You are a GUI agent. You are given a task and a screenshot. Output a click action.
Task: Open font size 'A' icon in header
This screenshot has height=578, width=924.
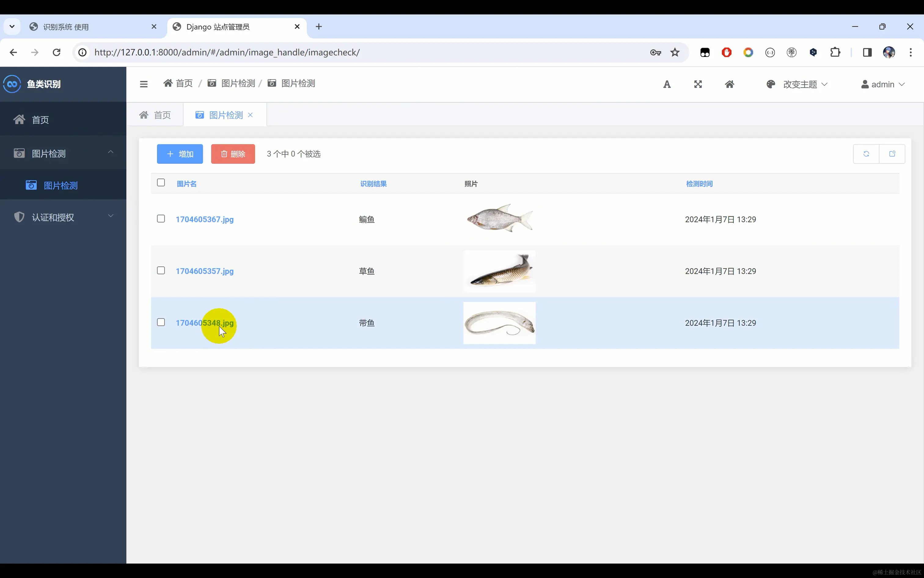click(x=667, y=84)
